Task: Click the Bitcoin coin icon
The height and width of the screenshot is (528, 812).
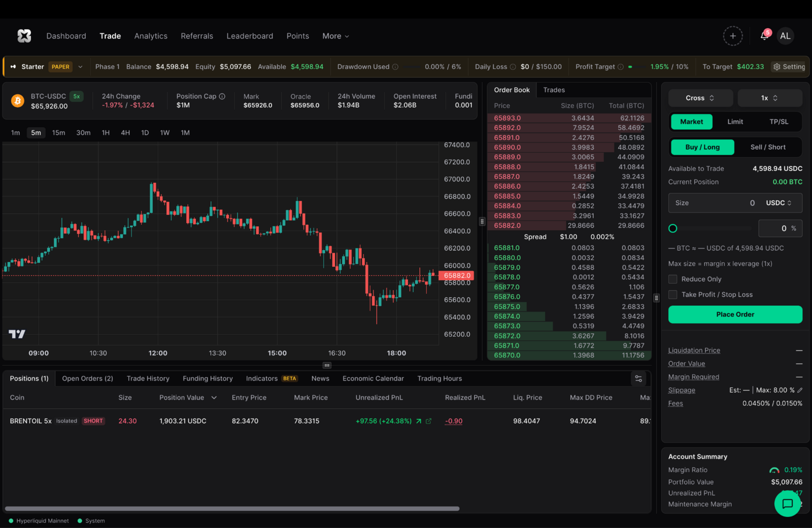Action: [18, 100]
